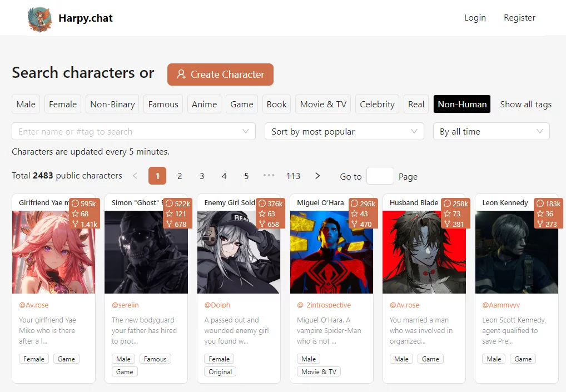Viewport: 566px width, 392px height.
Task: Open Enemy Girl Soldier character image
Action: (239, 252)
